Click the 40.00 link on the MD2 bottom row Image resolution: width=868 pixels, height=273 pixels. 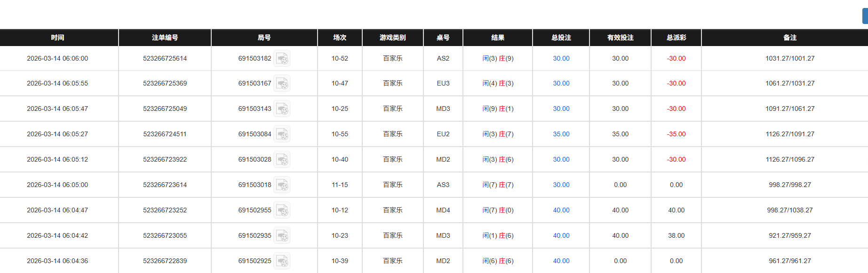(561, 261)
